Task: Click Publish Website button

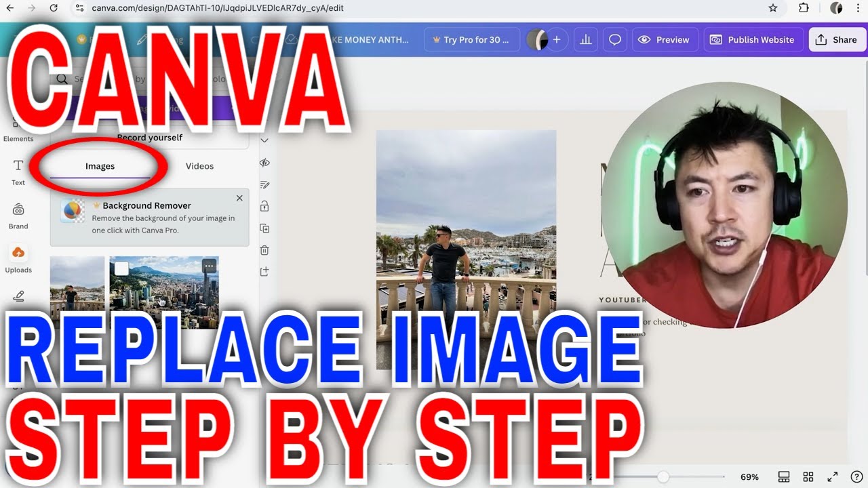Action: point(753,40)
